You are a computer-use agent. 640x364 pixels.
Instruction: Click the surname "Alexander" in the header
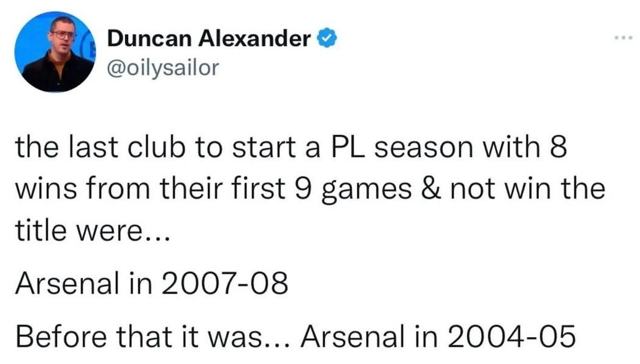[254, 39]
